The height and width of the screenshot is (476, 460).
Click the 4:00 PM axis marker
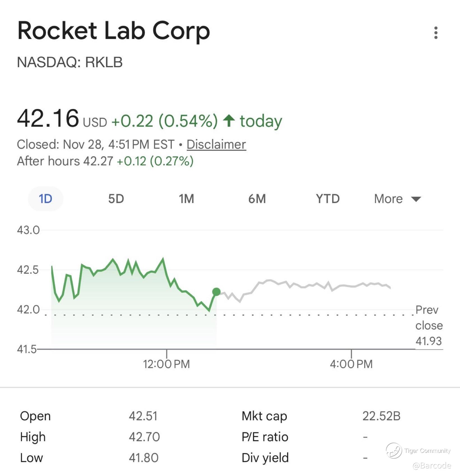(351, 364)
